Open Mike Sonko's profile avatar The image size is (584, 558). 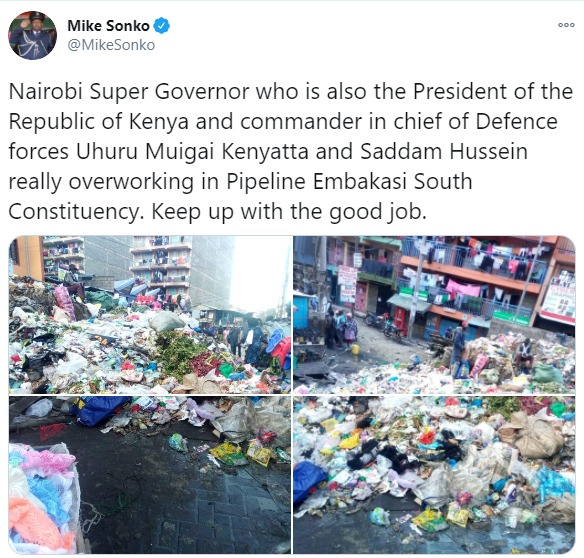click(x=32, y=35)
